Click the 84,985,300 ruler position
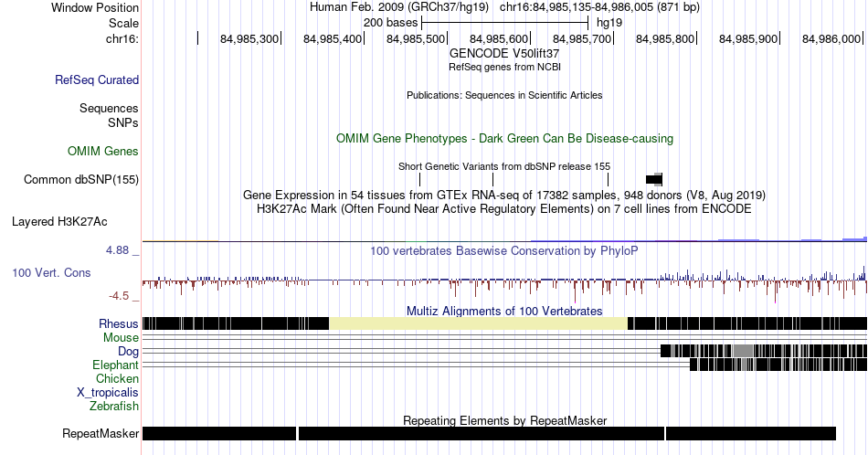The height and width of the screenshot is (455, 868). (249, 38)
